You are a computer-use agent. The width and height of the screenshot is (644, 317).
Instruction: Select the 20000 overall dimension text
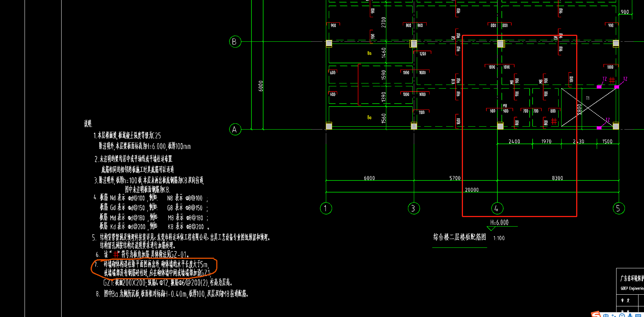pos(472,190)
